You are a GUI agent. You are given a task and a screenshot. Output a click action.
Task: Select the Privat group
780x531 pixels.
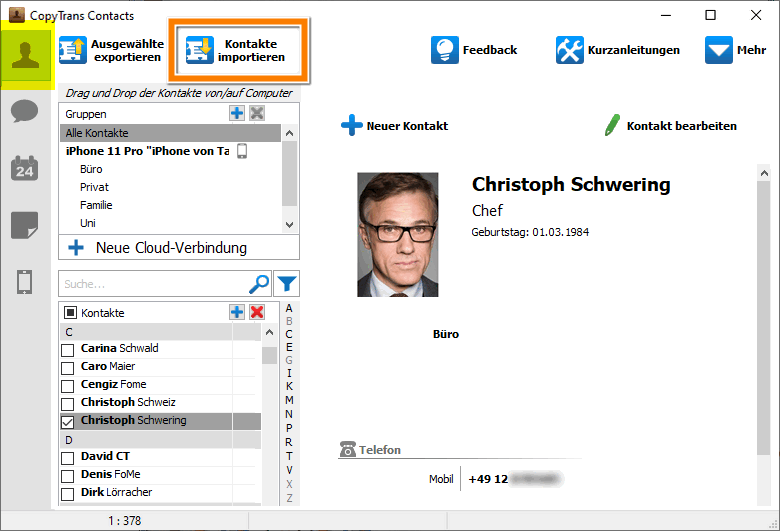point(94,187)
